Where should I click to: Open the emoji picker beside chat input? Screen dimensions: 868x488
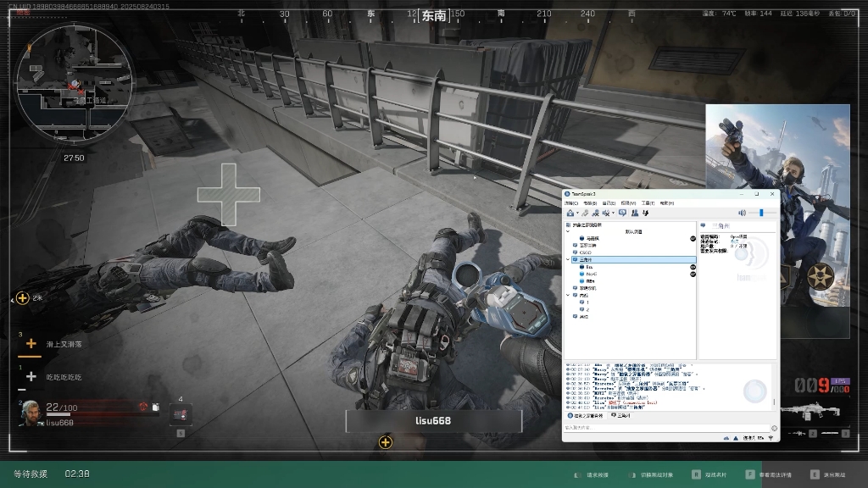coord(774,428)
